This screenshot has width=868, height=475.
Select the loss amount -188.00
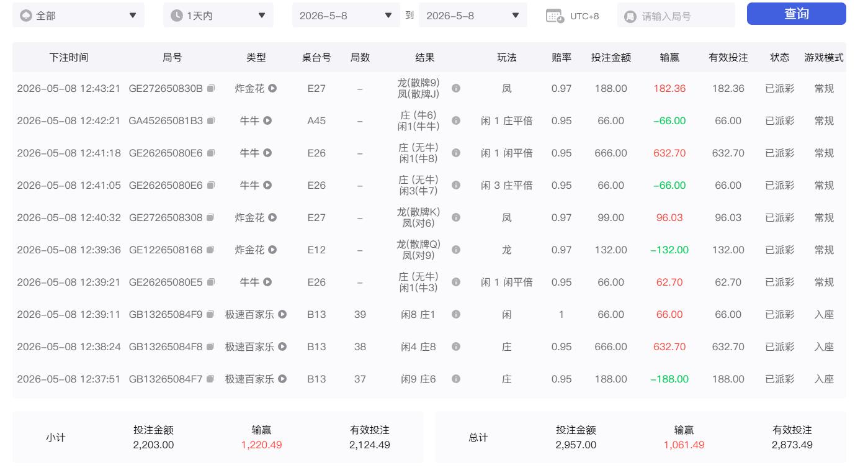[x=669, y=379]
